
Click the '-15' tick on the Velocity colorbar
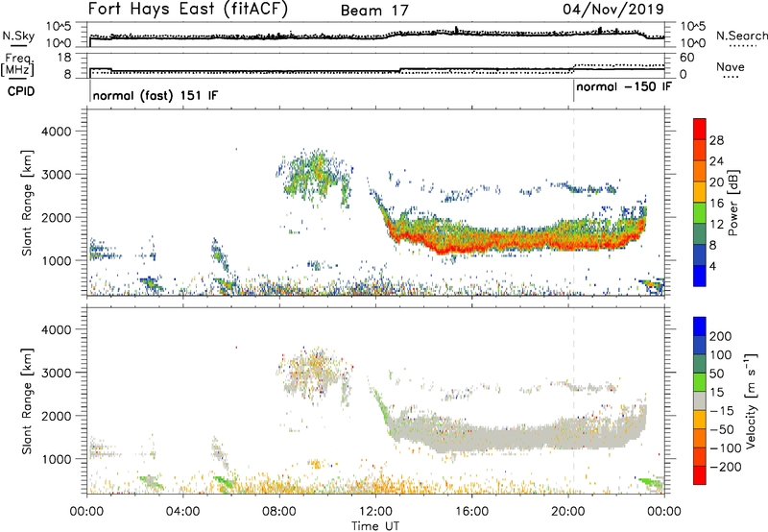coord(722,411)
